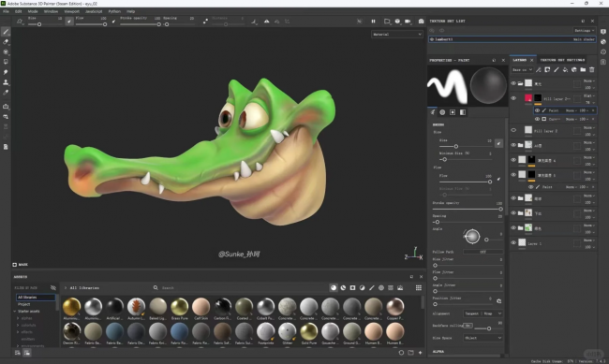Adjust top toolbar brush Size slider
609x364 pixels.
[45, 24]
